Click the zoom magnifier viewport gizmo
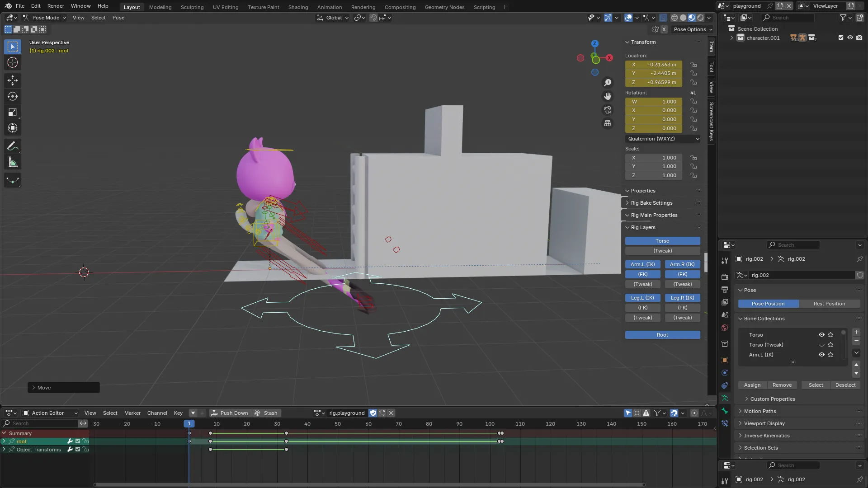Screen dimensions: 868x488 point(608,83)
